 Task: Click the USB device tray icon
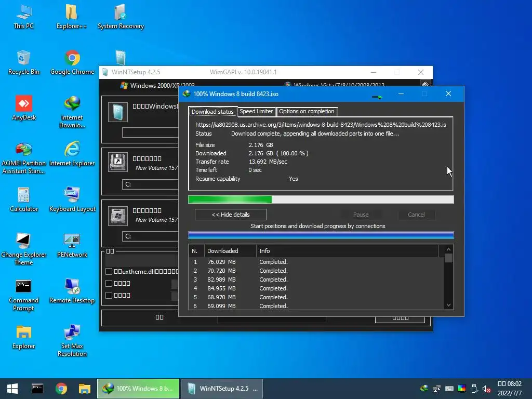click(x=474, y=389)
